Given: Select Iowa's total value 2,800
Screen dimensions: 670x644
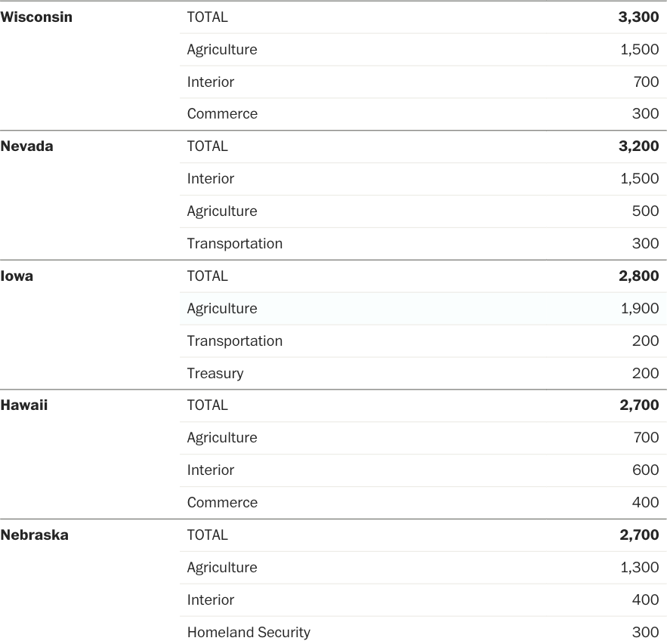Looking at the screenshot, I should [638, 276].
